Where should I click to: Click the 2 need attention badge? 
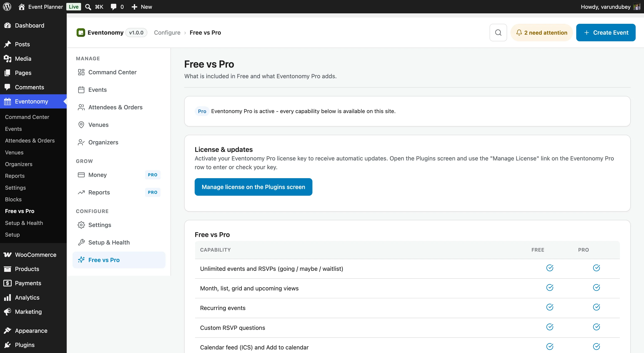pos(541,33)
